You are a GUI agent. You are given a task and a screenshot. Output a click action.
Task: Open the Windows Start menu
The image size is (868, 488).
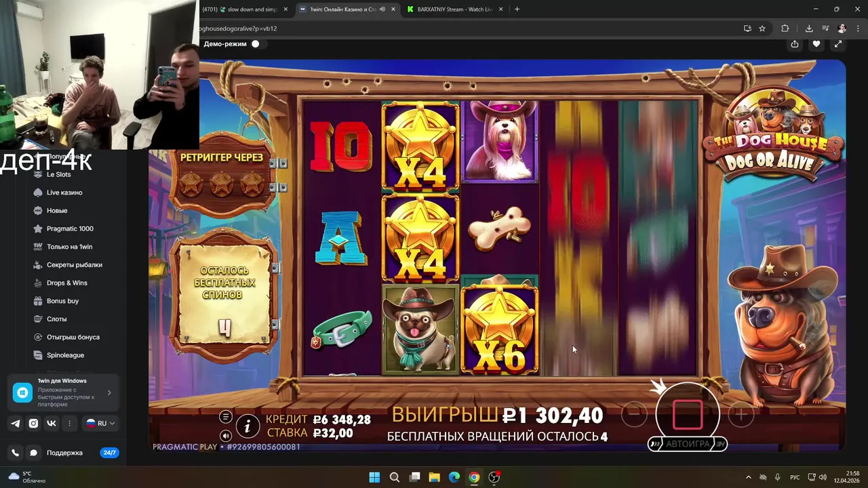pyautogui.click(x=374, y=477)
